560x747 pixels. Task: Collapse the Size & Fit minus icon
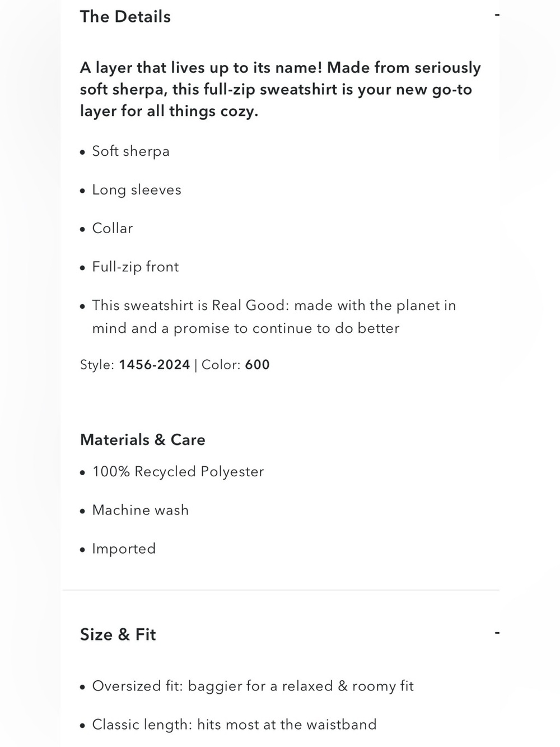tap(497, 633)
